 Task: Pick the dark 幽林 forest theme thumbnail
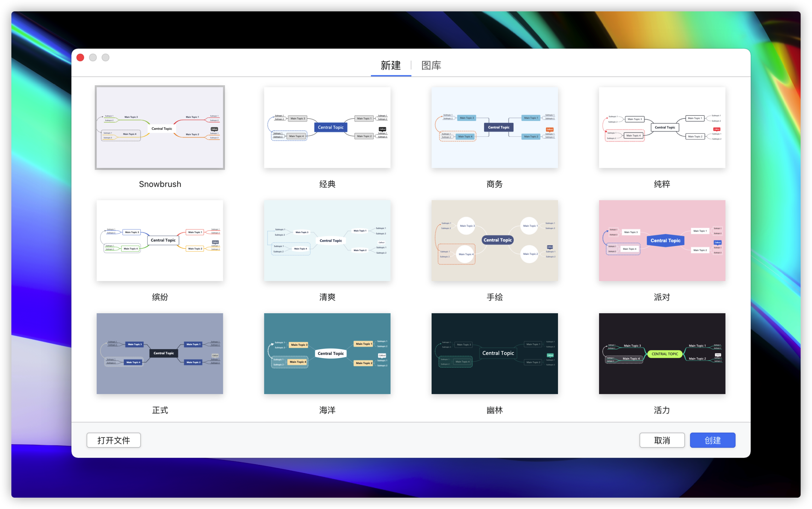(494, 353)
